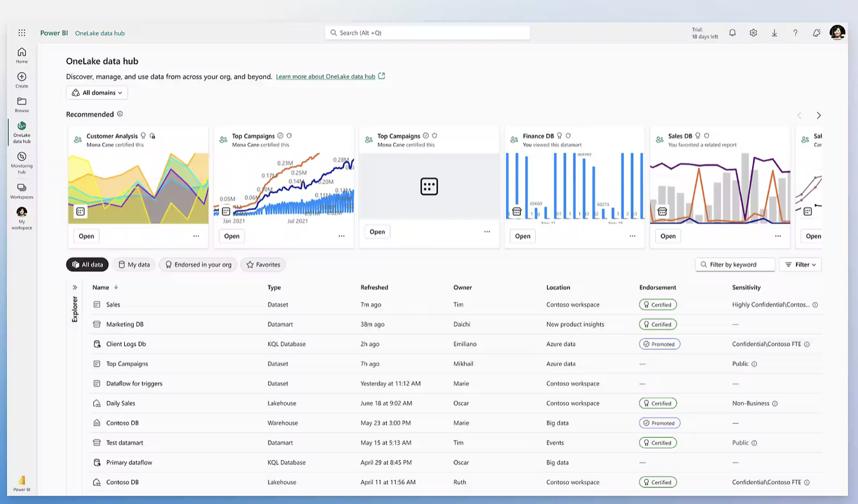The image size is (858, 504).
Task: Open Power BI settings gear
Action: [x=753, y=32]
